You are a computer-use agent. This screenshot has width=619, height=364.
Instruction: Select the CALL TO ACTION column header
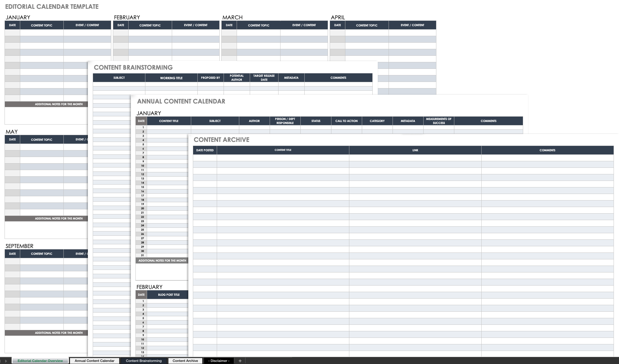(345, 121)
